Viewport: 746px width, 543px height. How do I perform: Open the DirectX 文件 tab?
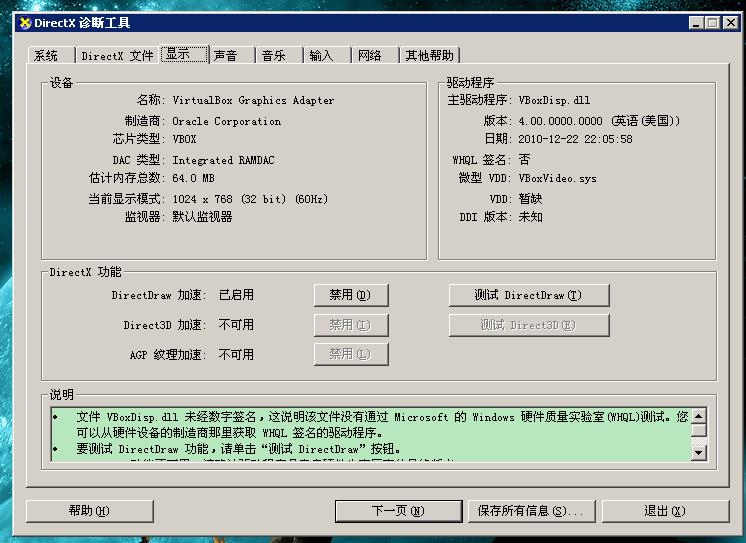[118, 55]
